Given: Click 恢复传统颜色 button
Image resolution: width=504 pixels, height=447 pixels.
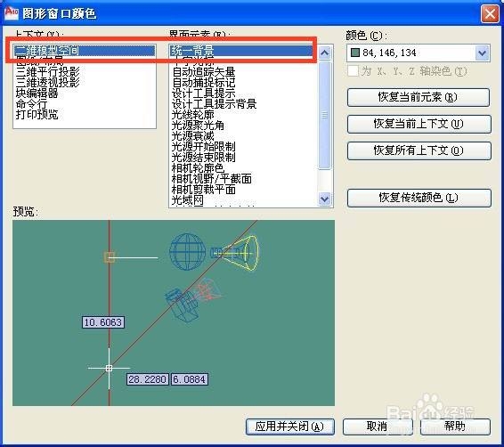Looking at the screenshot, I should (419, 198).
